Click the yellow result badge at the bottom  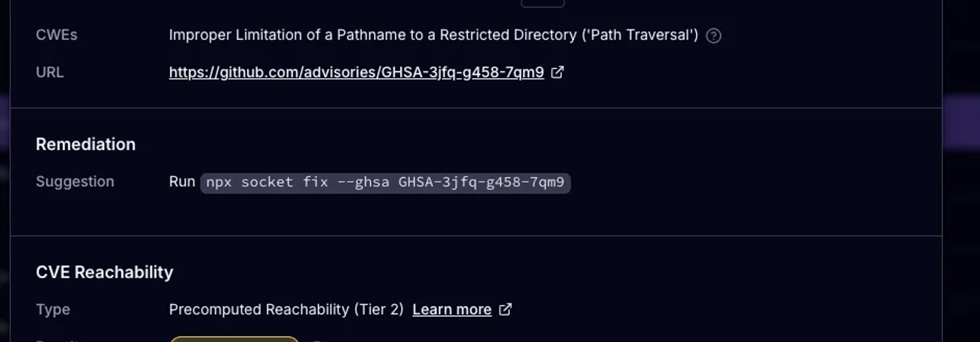tap(235, 338)
